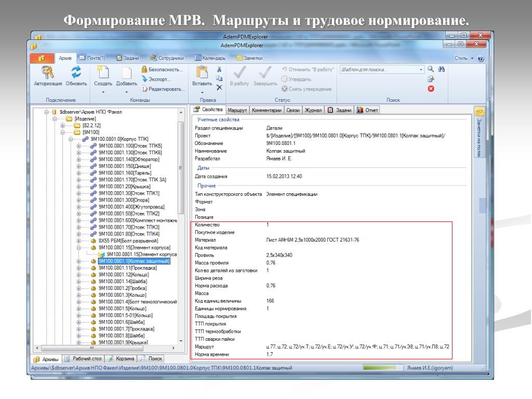
Task: Open the Свойства panel tab
Action: click(208, 110)
